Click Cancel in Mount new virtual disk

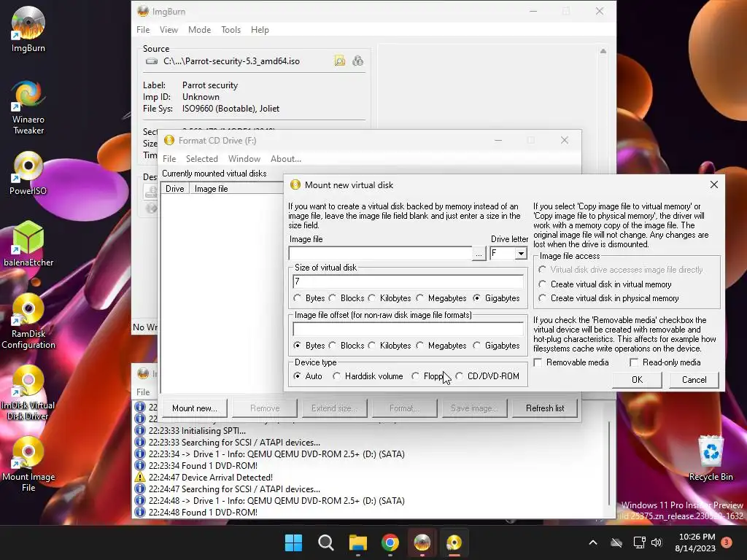click(694, 380)
